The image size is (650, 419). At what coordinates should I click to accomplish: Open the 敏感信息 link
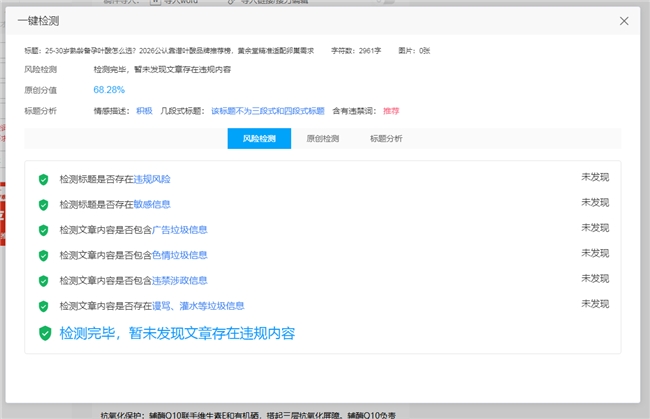tap(152, 205)
